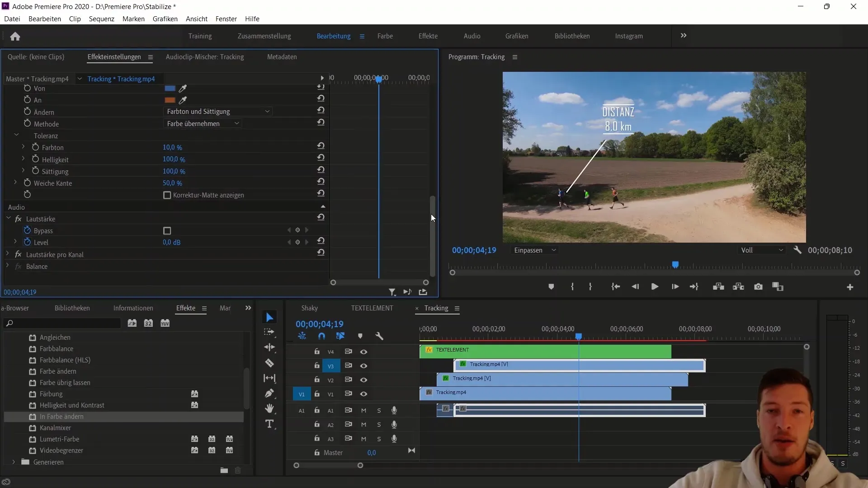This screenshot has height=488, width=868.
Task: Expand the Sättigung parameter
Action: (x=23, y=170)
